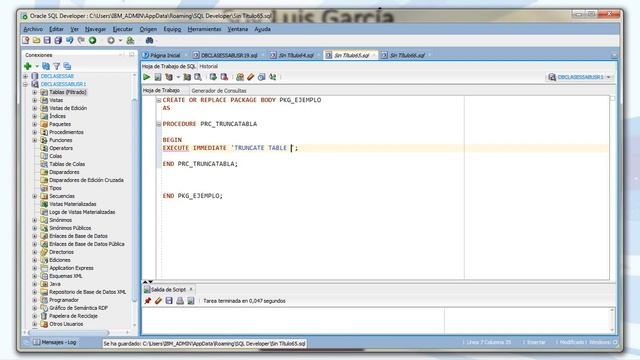Open the Editar menu
The width and height of the screenshot is (640, 360).
[x=56, y=29]
